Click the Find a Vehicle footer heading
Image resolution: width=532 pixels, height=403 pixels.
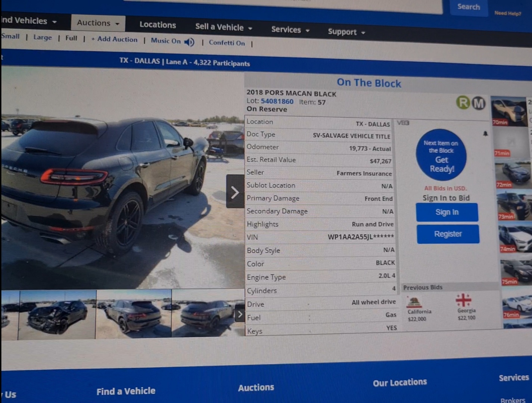click(126, 391)
